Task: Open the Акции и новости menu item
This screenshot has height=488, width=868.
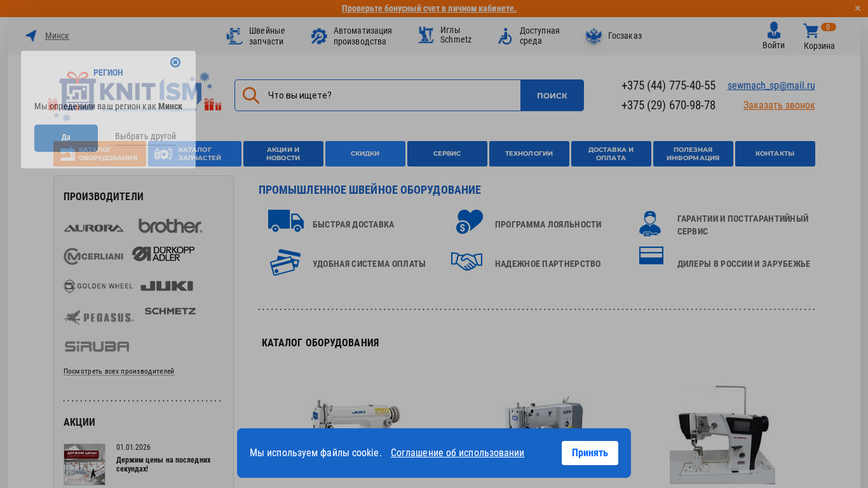Action: click(x=283, y=154)
